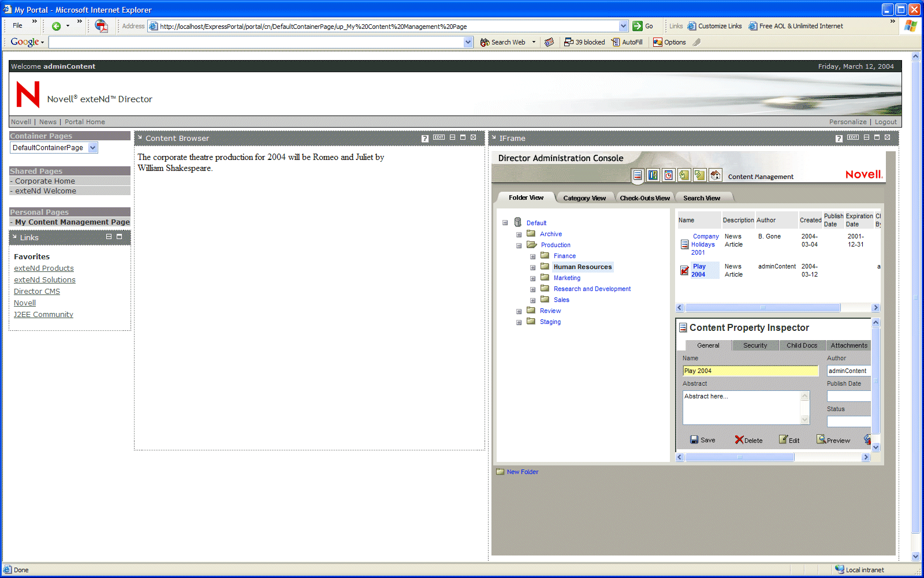Click the green import arrow icon in console toolbar
This screenshot has width=924, height=578.
point(684,175)
